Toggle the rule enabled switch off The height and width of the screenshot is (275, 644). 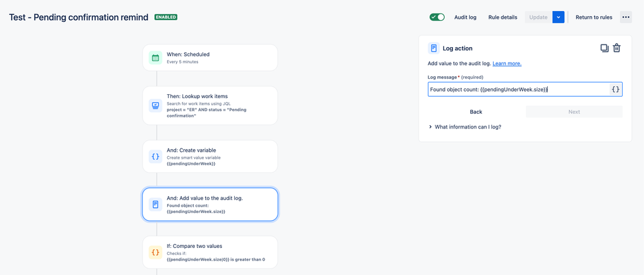(437, 17)
